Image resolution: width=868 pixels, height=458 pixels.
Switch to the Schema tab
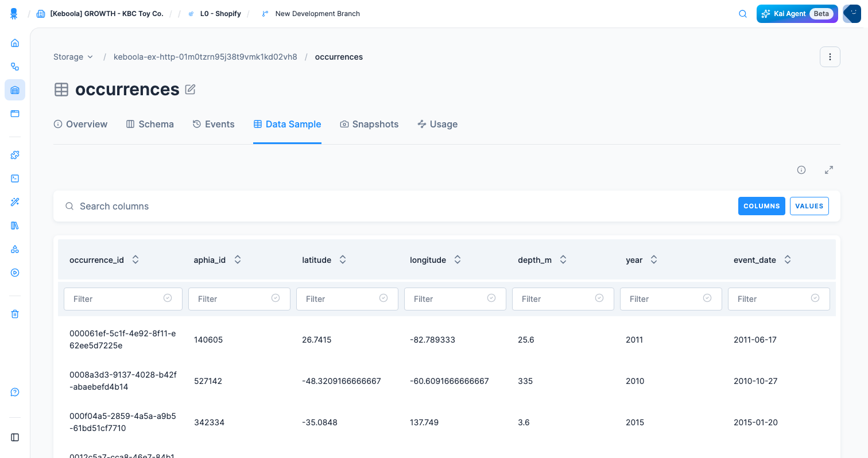coord(150,124)
